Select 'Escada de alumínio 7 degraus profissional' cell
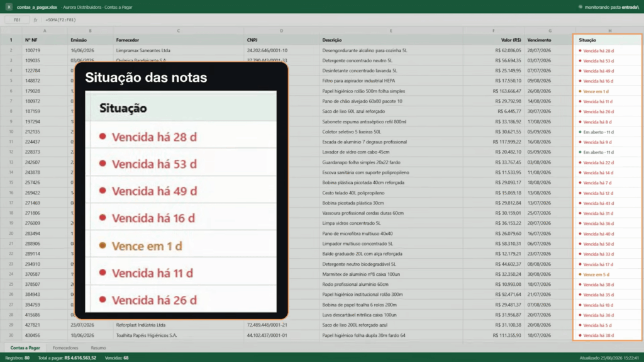Image resolution: width=644 pixels, height=362 pixels. pyautogui.click(x=391, y=142)
